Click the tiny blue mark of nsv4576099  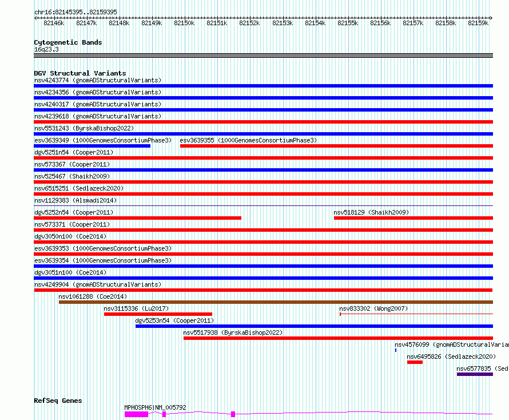[396, 351]
